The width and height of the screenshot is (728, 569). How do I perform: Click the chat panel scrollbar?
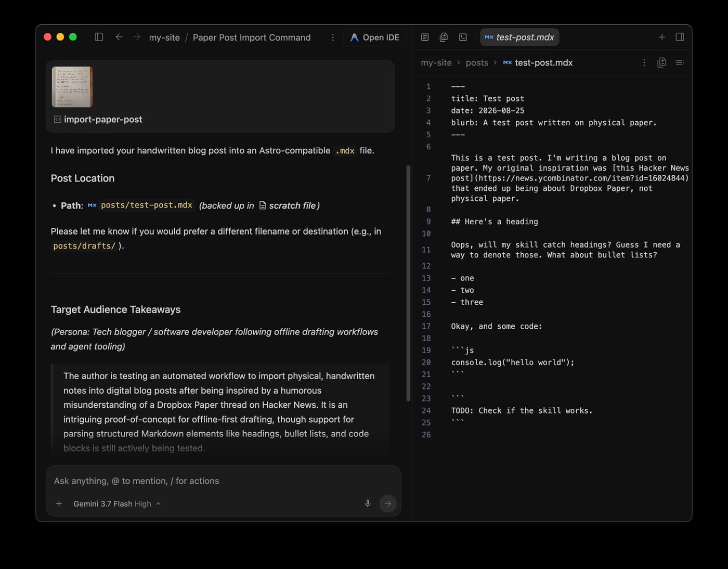(408, 283)
